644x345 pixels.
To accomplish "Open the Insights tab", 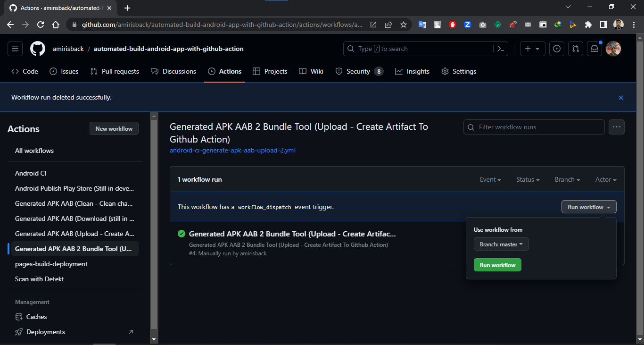I will [413, 71].
